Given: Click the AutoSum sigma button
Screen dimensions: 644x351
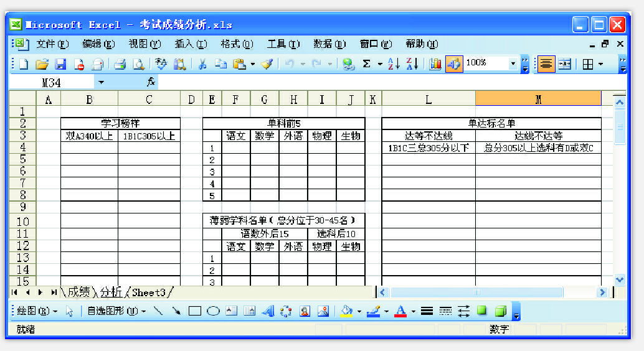Looking at the screenshot, I should (x=366, y=63).
